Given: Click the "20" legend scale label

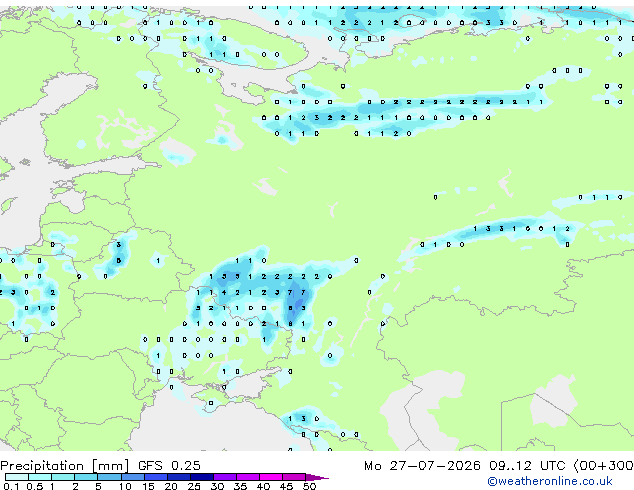Looking at the screenshot, I should pos(171,486).
